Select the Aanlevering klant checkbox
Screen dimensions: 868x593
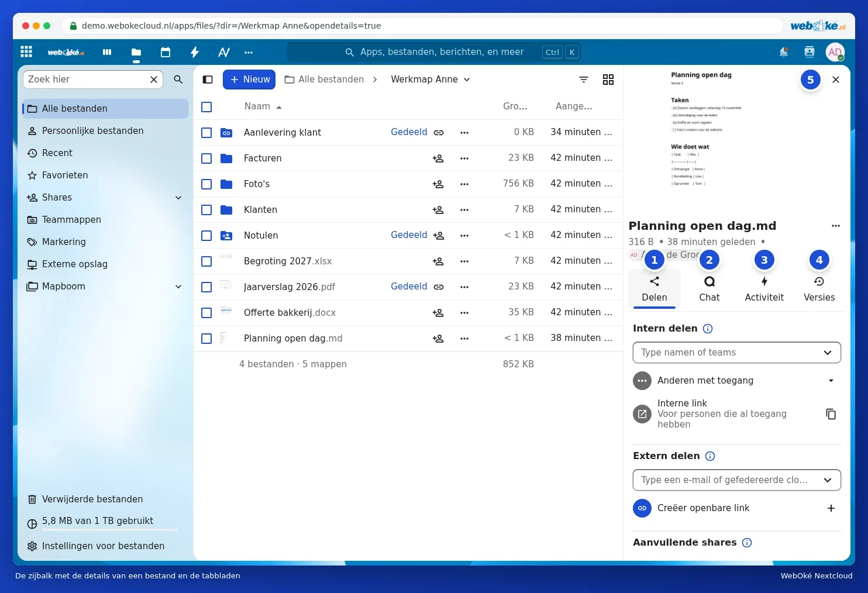click(x=206, y=133)
